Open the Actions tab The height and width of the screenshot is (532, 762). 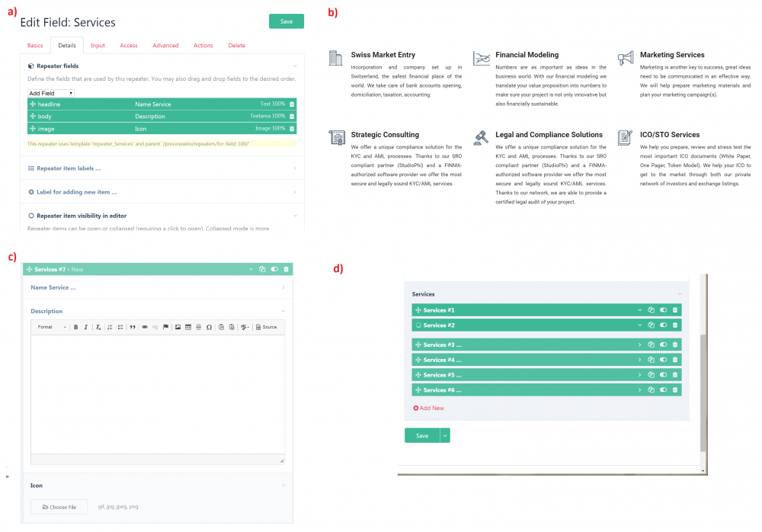[203, 46]
